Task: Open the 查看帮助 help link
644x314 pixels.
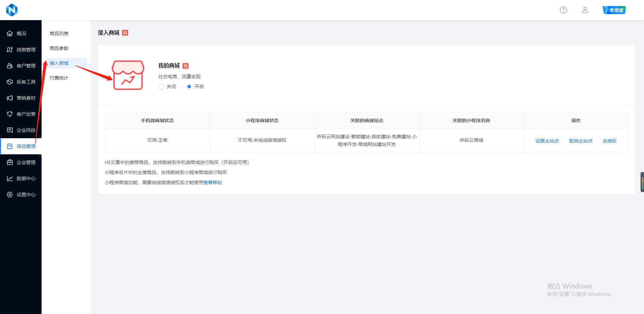Action: (213, 182)
